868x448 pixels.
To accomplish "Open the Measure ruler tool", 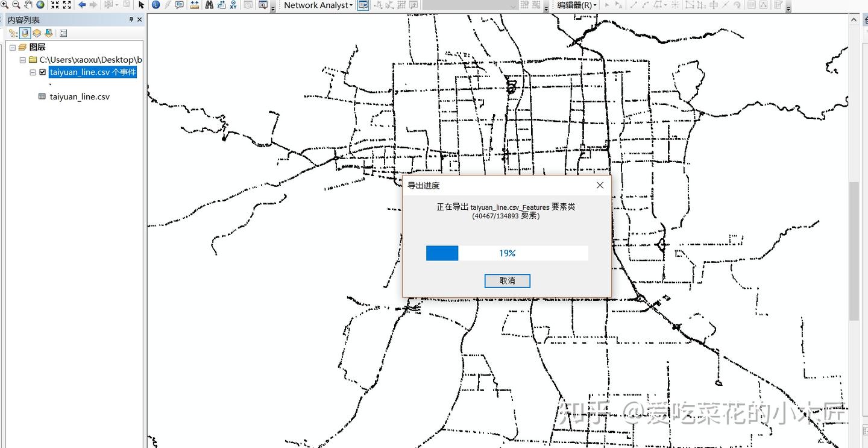I will pyautogui.click(x=195, y=5).
